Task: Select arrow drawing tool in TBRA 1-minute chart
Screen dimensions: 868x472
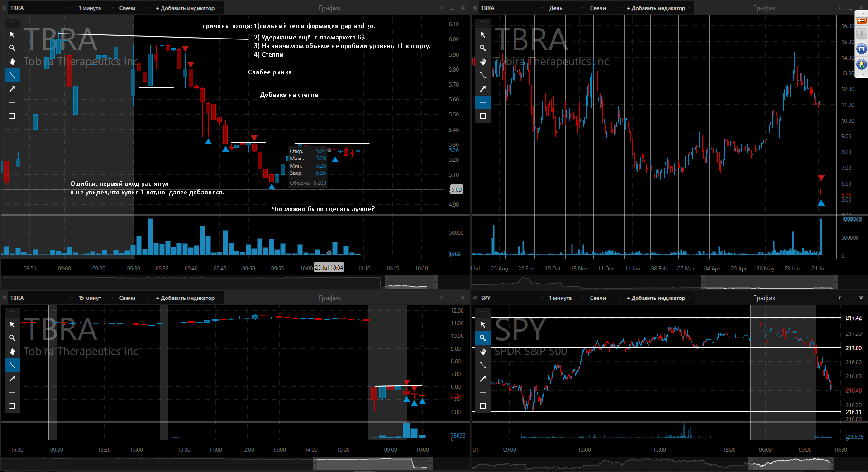Action: click(x=12, y=89)
